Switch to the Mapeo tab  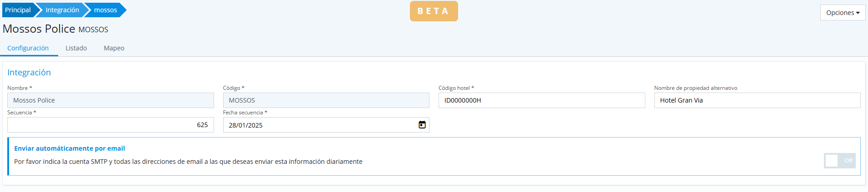point(114,48)
